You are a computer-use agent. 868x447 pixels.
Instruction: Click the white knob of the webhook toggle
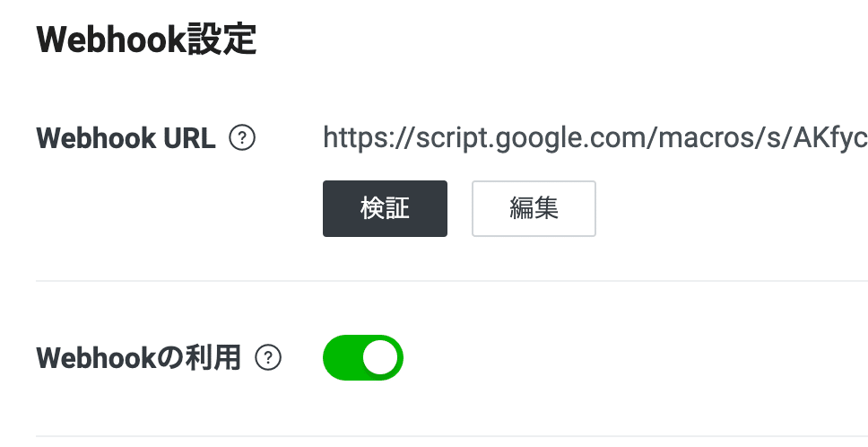pyautogui.click(x=380, y=358)
